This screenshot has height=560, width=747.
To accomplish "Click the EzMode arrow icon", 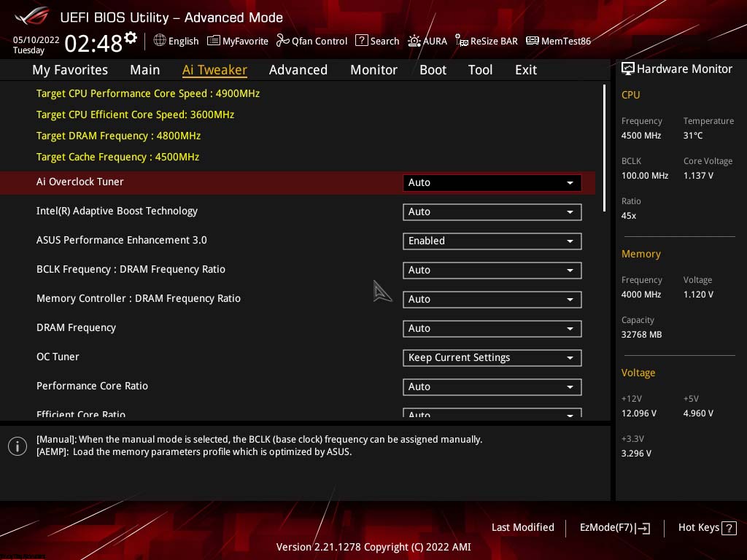I will coord(643,528).
